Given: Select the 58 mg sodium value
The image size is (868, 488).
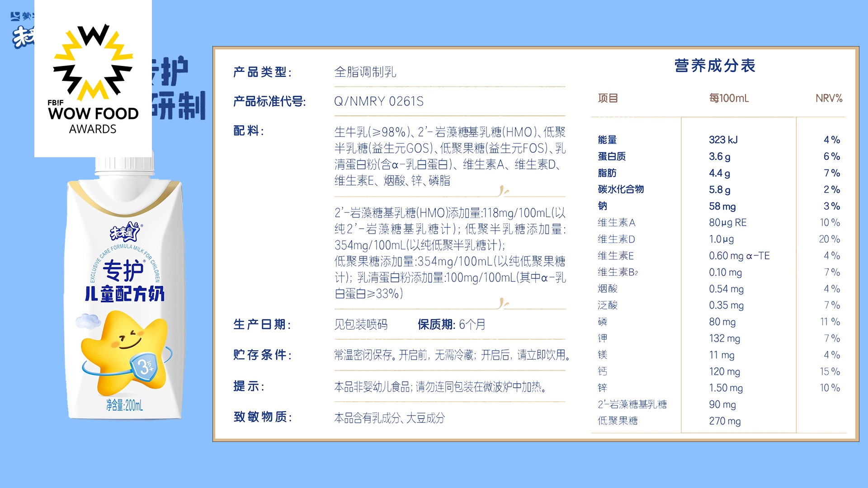Looking at the screenshot, I should coord(722,206).
